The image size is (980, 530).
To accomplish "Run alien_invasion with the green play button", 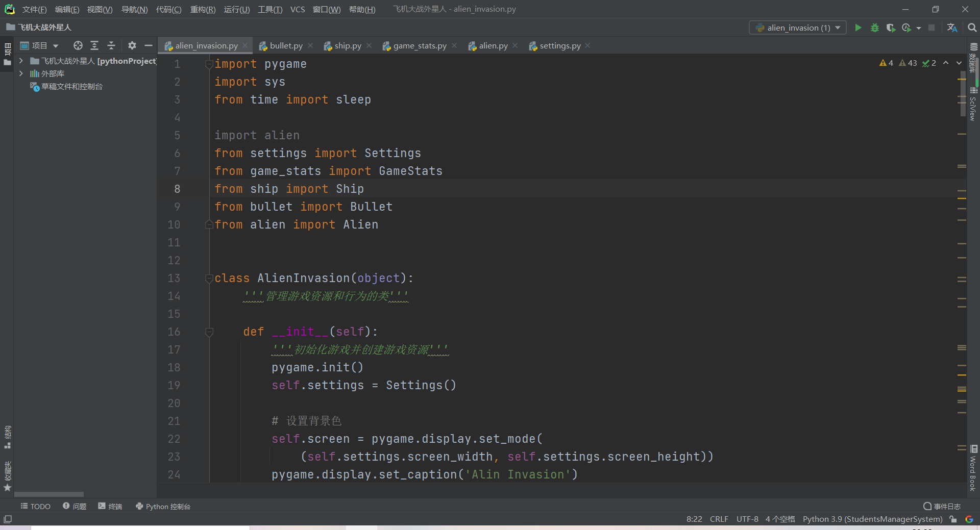I will coord(858,28).
